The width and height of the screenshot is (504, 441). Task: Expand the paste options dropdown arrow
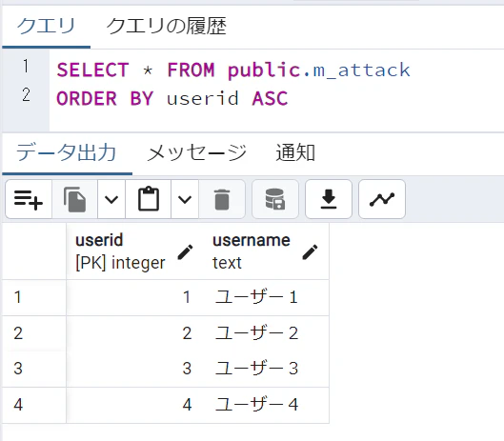(x=185, y=199)
